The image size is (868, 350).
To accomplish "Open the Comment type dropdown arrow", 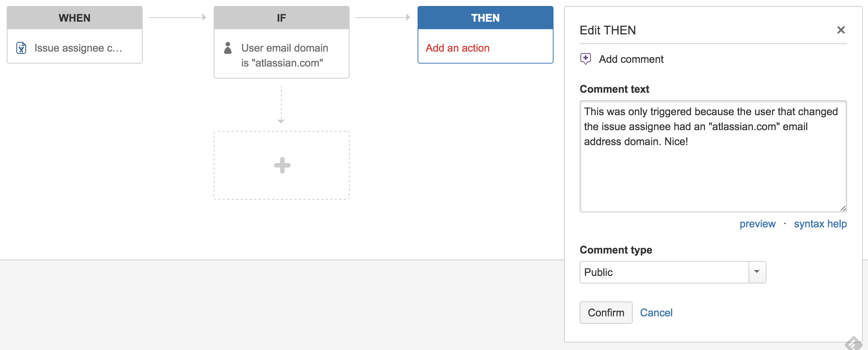I will point(757,272).
